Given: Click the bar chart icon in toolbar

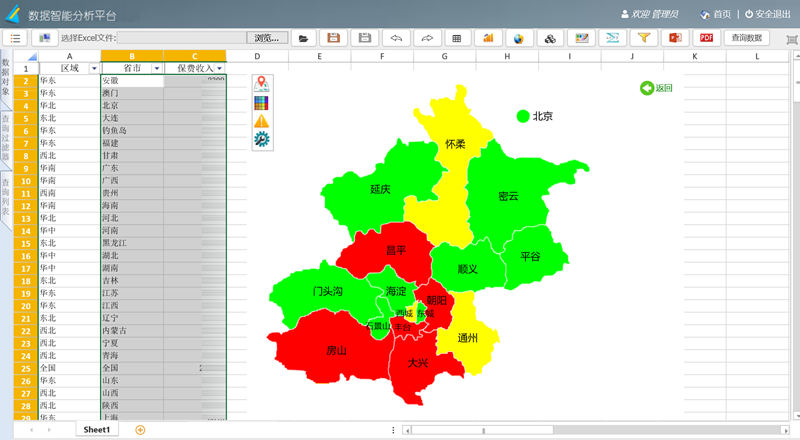Looking at the screenshot, I should tap(488, 38).
